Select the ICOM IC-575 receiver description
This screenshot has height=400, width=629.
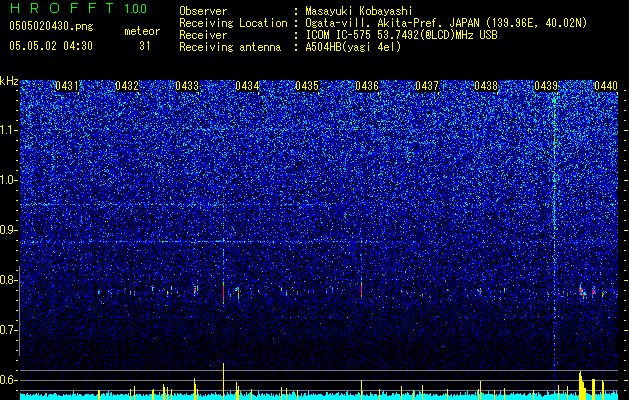tap(401, 35)
